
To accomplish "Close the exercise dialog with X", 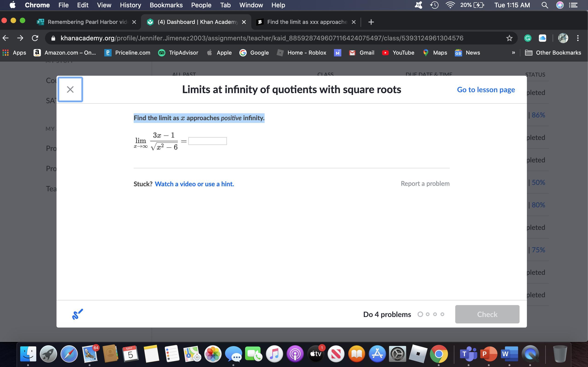I will pos(70,89).
